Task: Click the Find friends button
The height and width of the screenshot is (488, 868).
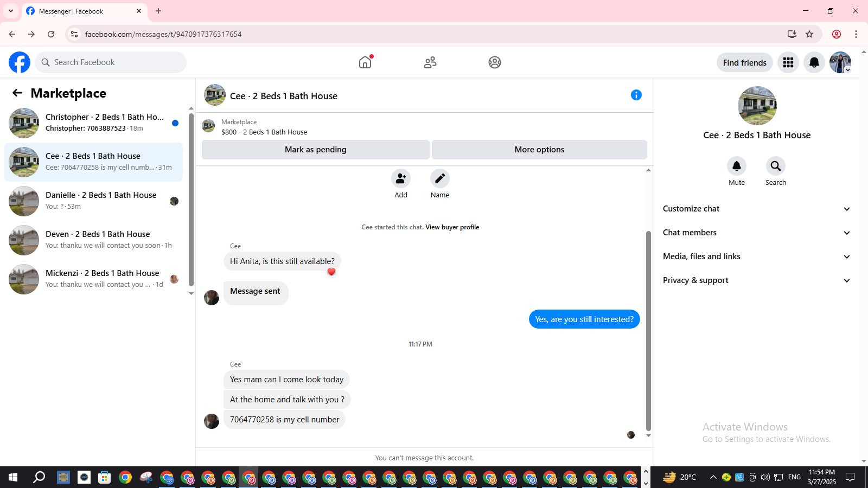Action: tap(745, 62)
